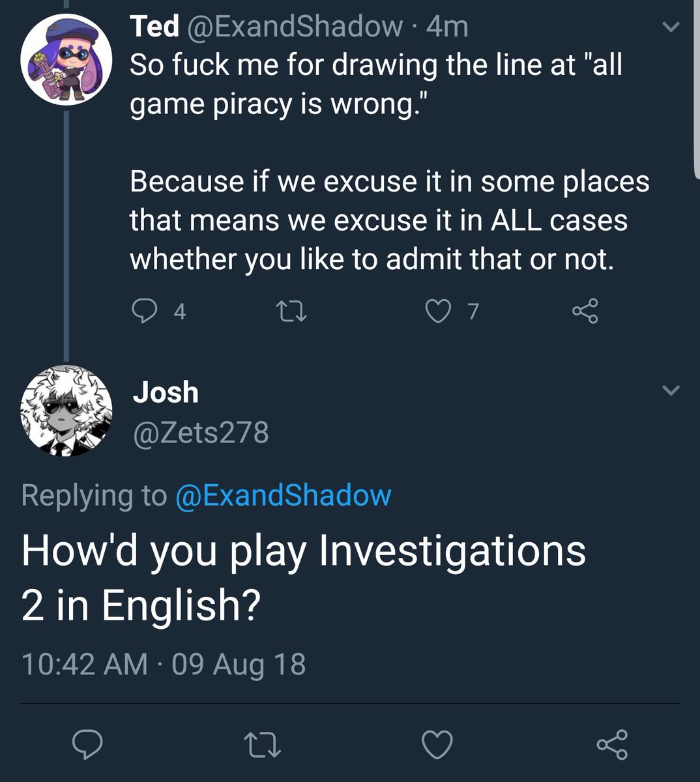Reply to Ted's tweet via comment icon
This screenshot has height=782, width=700.
click(142, 311)
